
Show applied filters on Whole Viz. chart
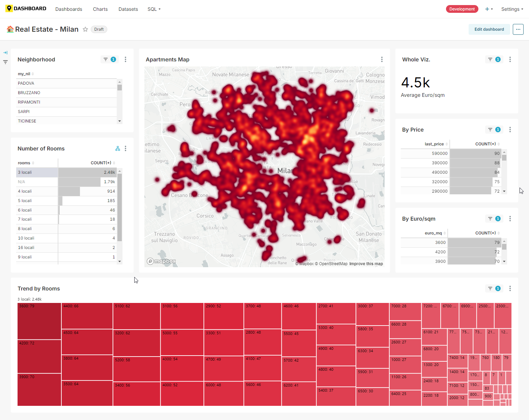click(x=494, y=59)
